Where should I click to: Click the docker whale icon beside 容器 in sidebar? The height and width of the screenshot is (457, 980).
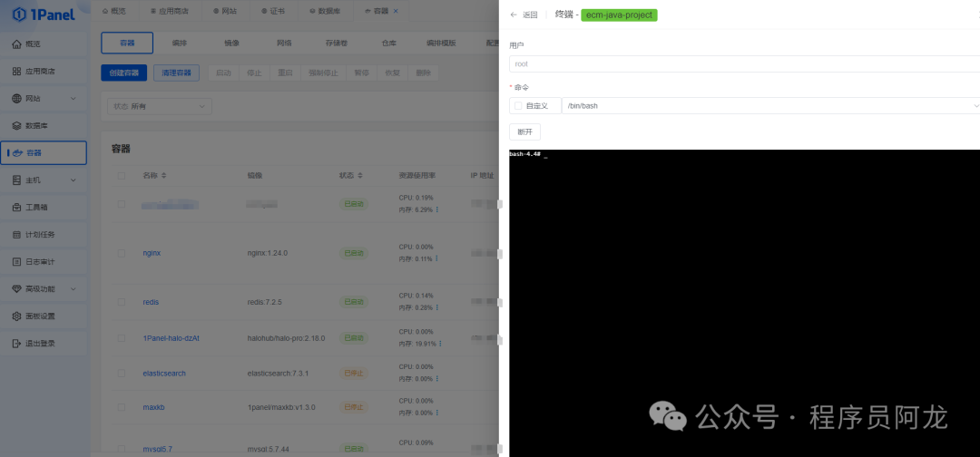18,153
